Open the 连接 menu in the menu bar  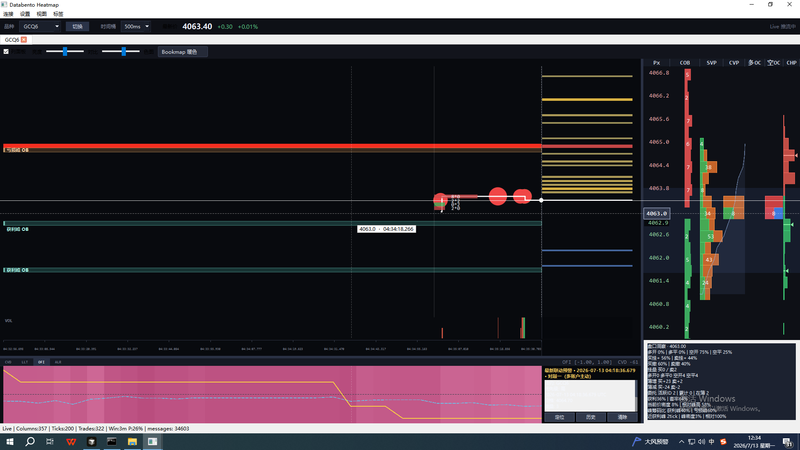click(8, 14)
